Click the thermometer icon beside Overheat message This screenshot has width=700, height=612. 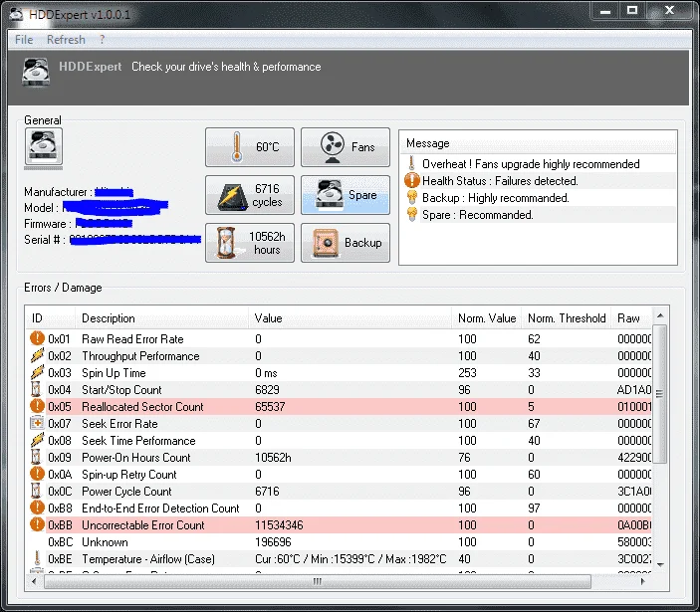[x=412, y=164]
